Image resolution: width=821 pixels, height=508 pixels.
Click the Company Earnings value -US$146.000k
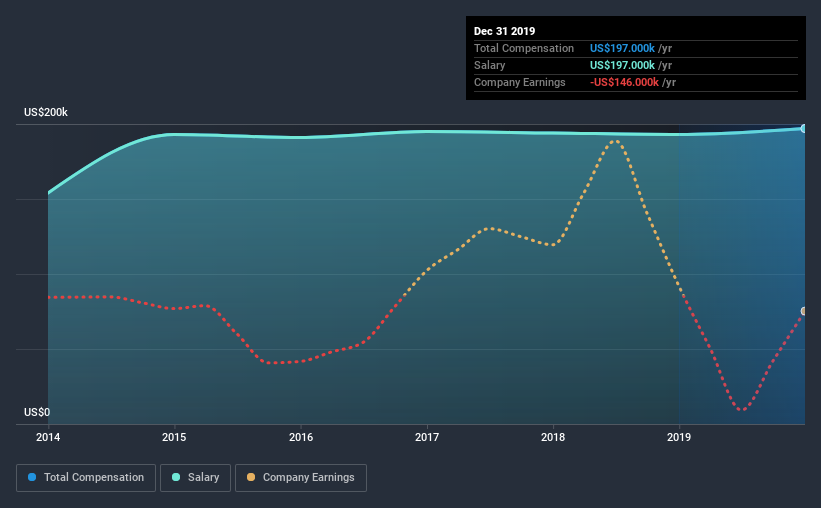click(624, 82)
